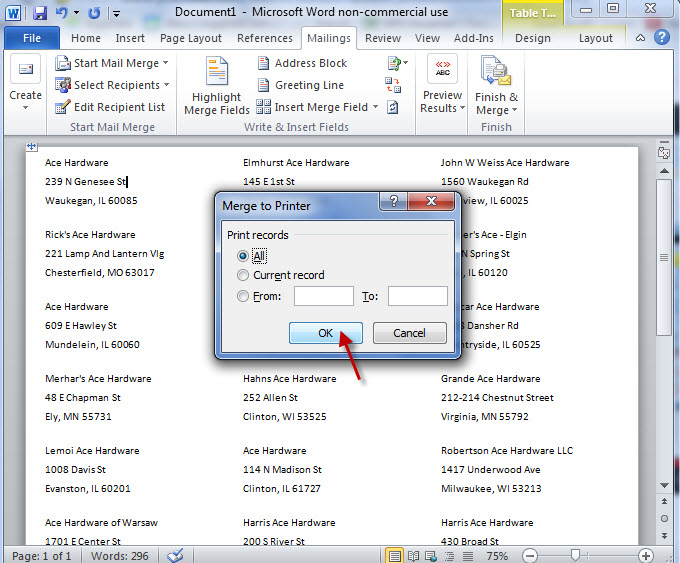Viewport: 680px width, 563px height.
Task: Open the Undo history dropdown arrow
Action: click(x=76, y=13)
